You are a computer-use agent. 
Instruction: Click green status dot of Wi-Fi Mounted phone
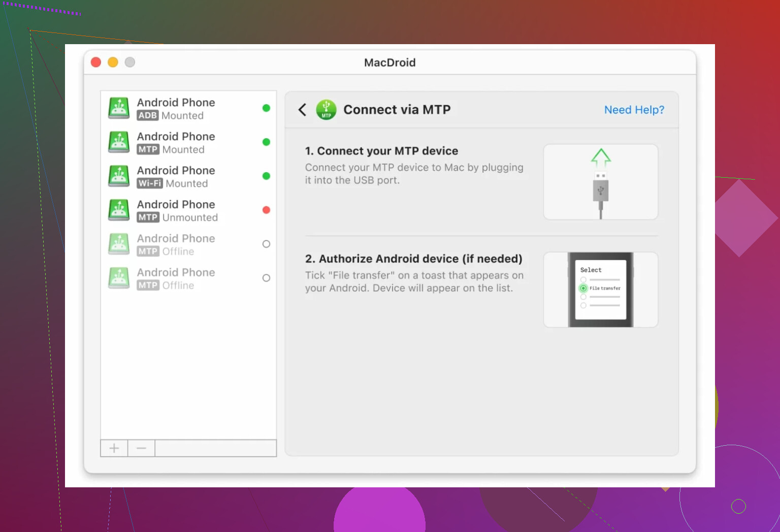tap(266, 176)
